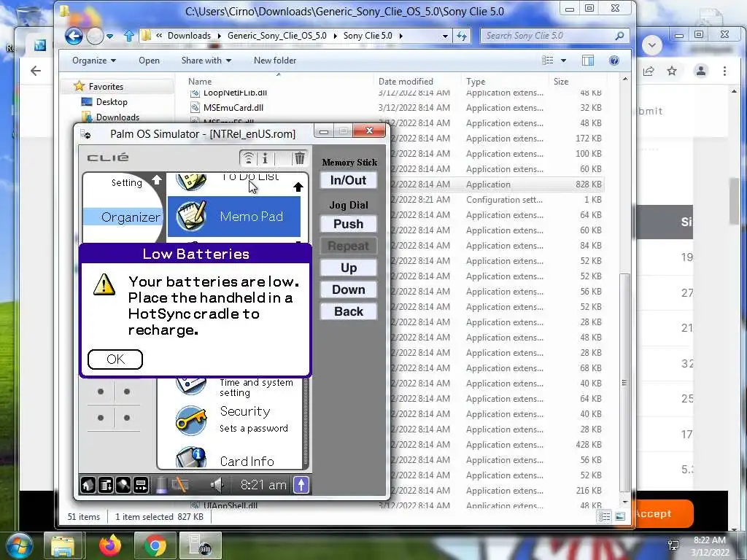Dismiss Low Batteries dialog with OK
The image size is (747, 560).
pos(115,359)
